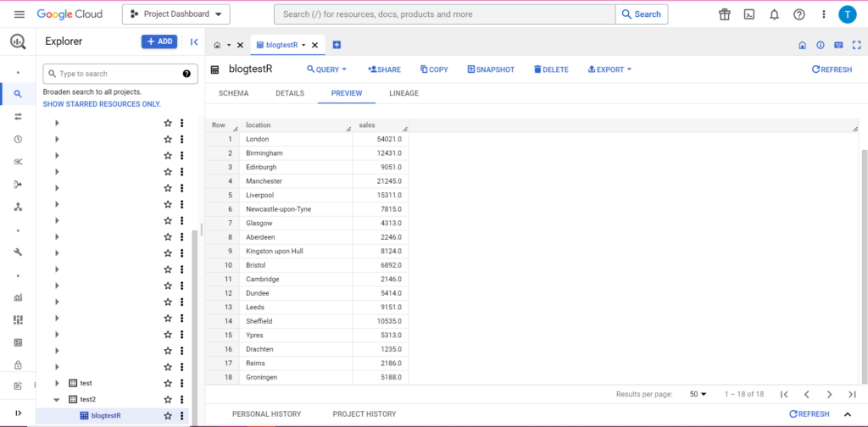868x427 pixels.
Task: Collapse the test2 dataset tree node
Action: (57, 399)
